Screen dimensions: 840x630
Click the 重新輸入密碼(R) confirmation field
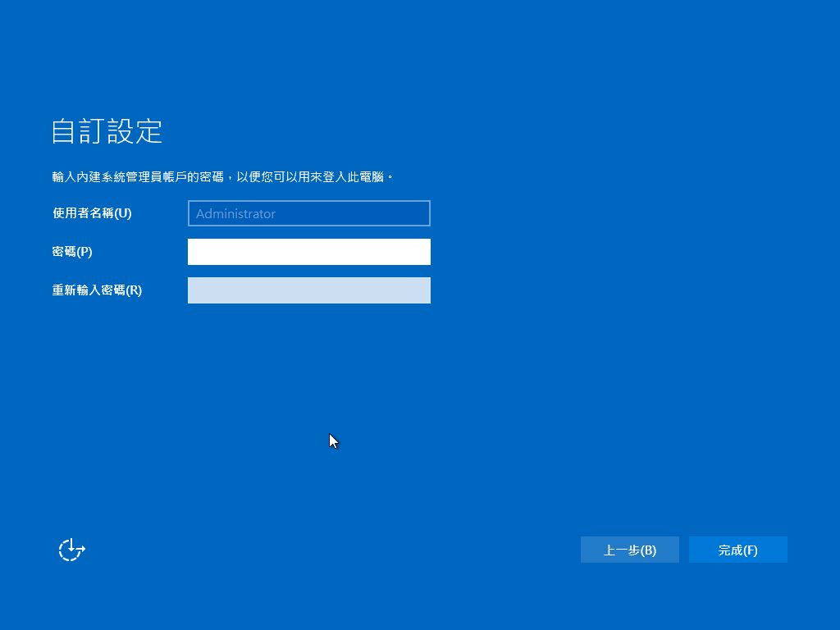click(308, 290)
